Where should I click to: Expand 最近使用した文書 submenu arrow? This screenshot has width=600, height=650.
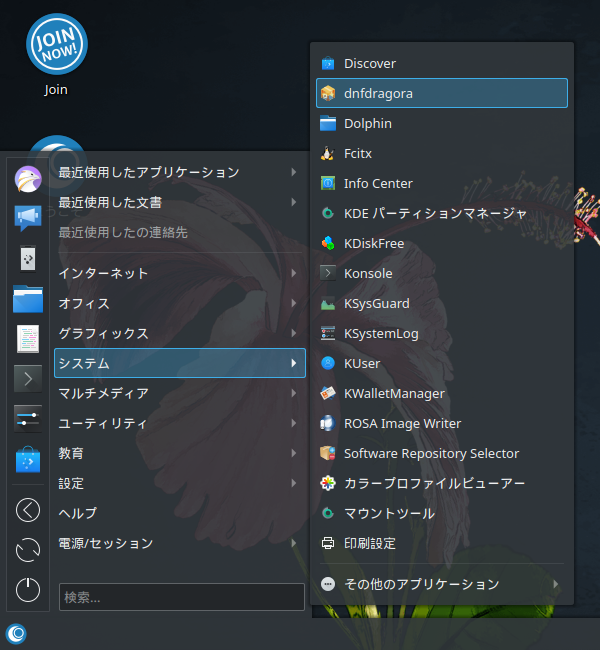coord(294,202)
